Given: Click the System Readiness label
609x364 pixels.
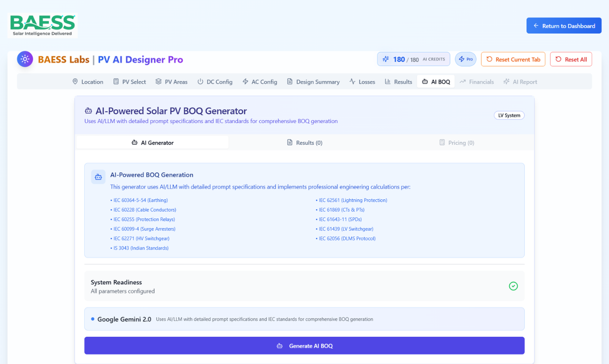Looking at the screenshot, I should 117,282.
